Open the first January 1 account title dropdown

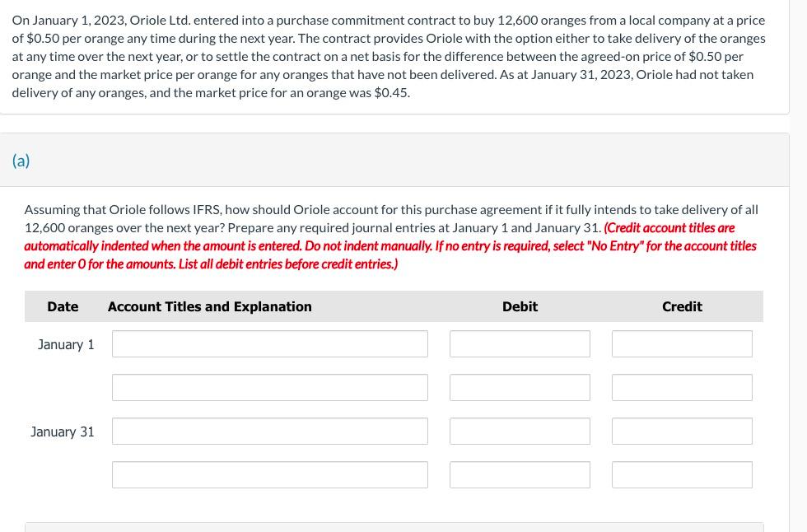point(269,343)
